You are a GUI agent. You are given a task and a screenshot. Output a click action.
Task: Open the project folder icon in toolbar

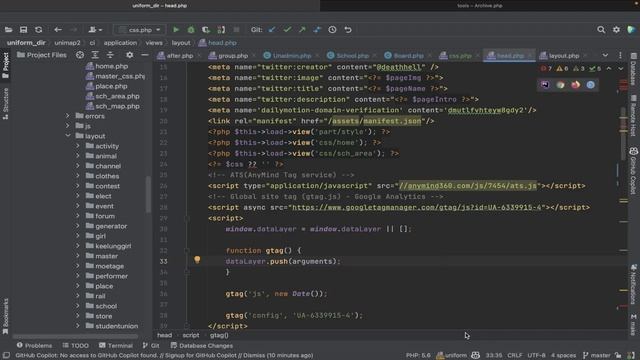click(8, 30)
